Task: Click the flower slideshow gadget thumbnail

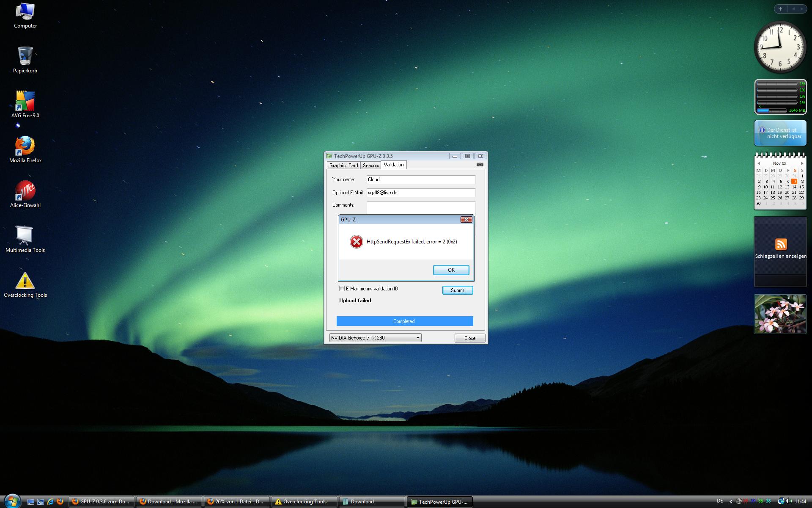Action: 780,314
